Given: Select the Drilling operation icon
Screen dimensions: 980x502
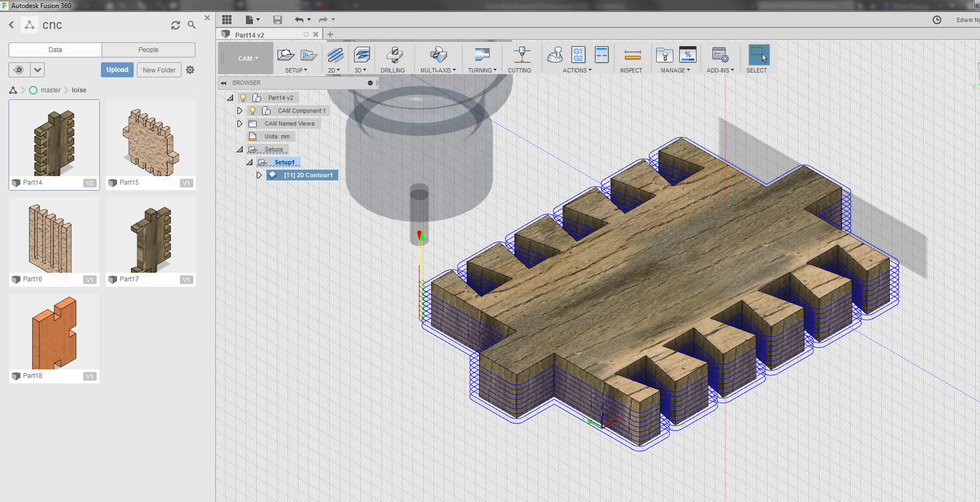Looking at the screenshot, I should pos(394,55).
